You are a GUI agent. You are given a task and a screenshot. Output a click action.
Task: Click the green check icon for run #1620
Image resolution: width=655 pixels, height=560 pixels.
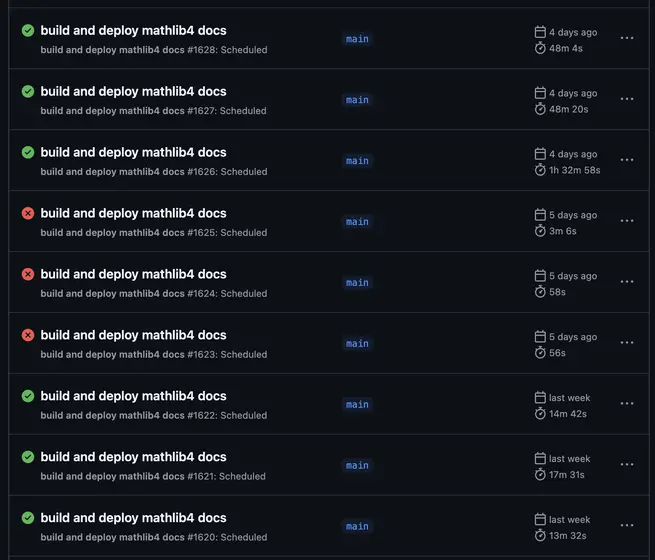click(28, 518)
